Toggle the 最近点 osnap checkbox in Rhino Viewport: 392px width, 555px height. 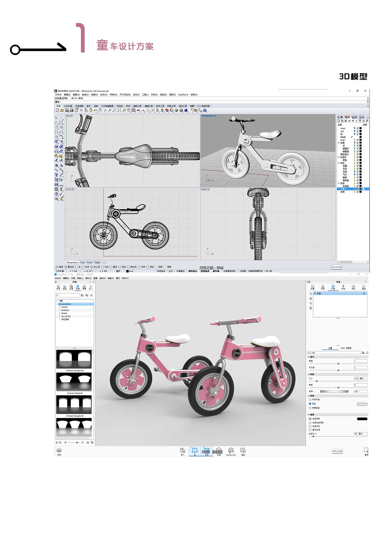click(x=66, y=267)
